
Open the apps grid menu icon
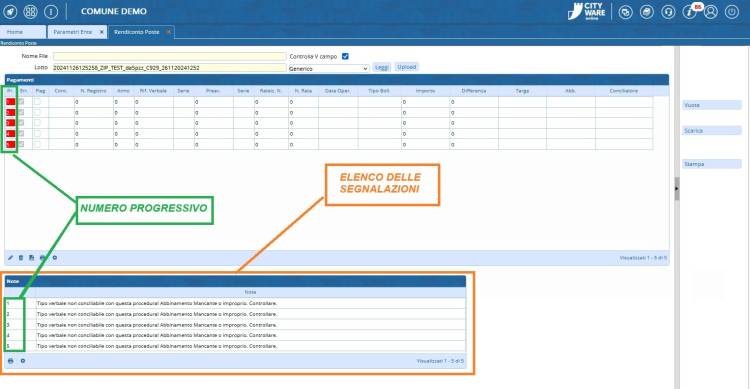coord(30,11)
